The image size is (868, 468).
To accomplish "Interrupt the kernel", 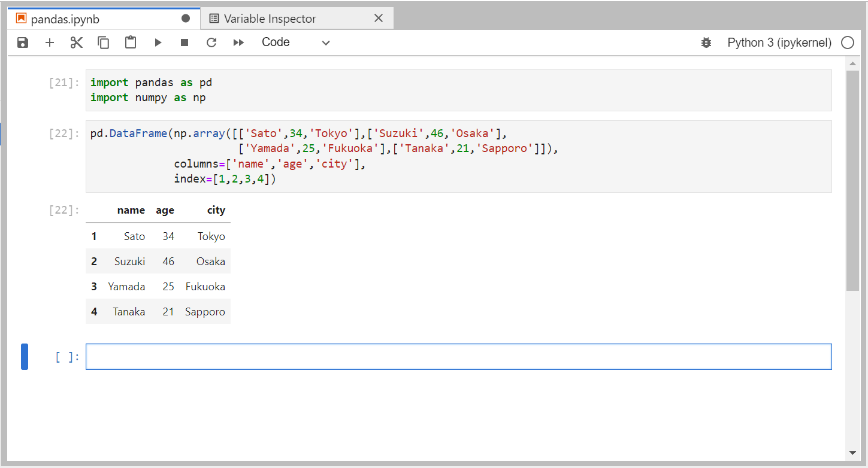I will 184,42.
